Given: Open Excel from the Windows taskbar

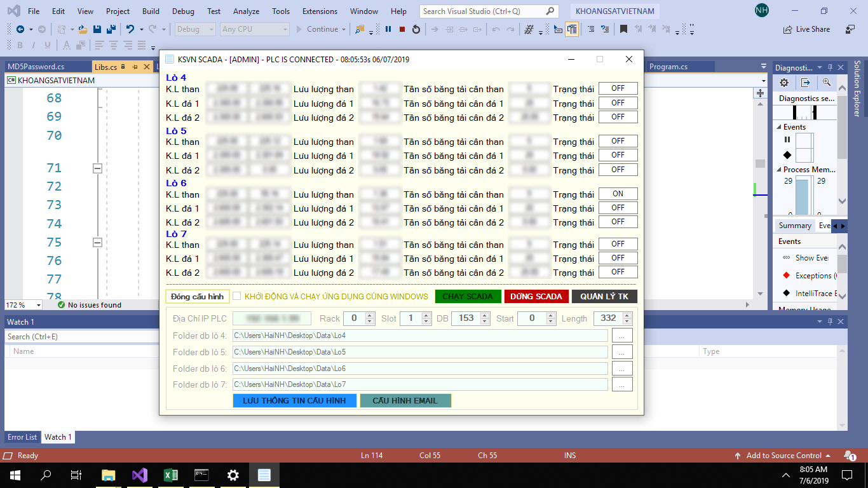Looking at the screenshot, I should pos(171,475).
